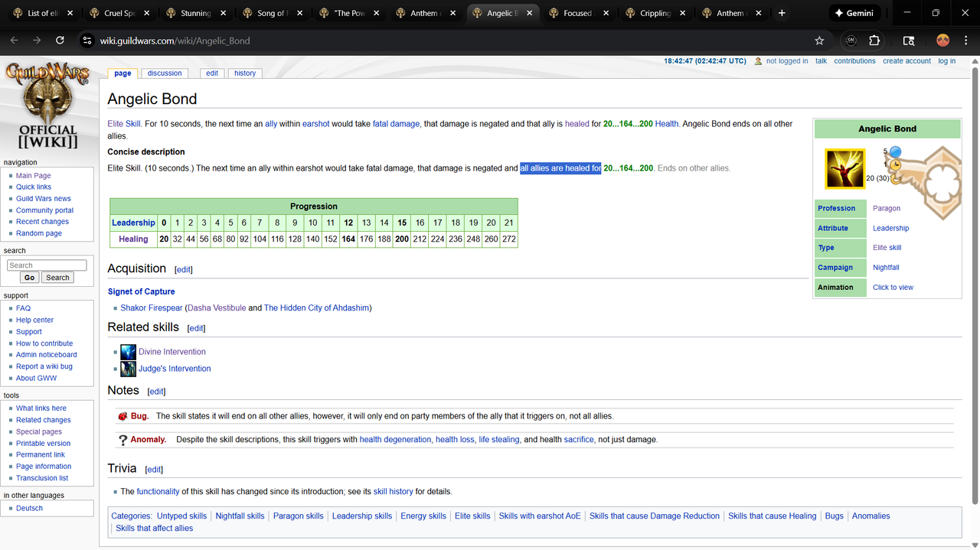Open the Judge's Intervention skill icon
The image size is (980, 550).
pyautogui.click(x=128, y=369)
